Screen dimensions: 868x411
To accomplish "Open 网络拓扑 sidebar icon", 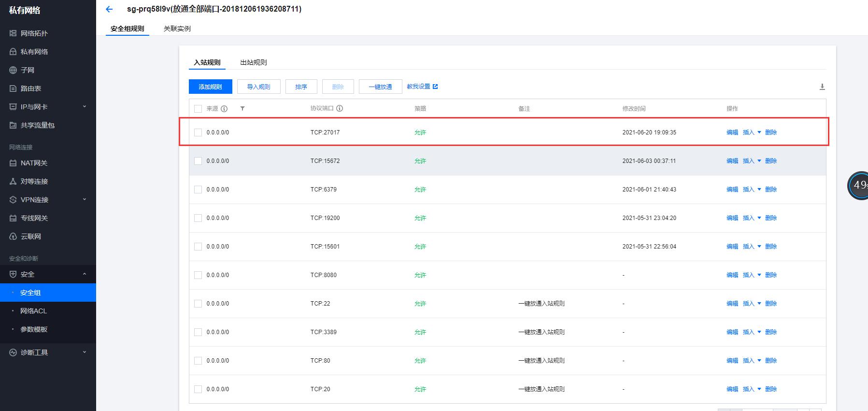I will click(13, 33).
